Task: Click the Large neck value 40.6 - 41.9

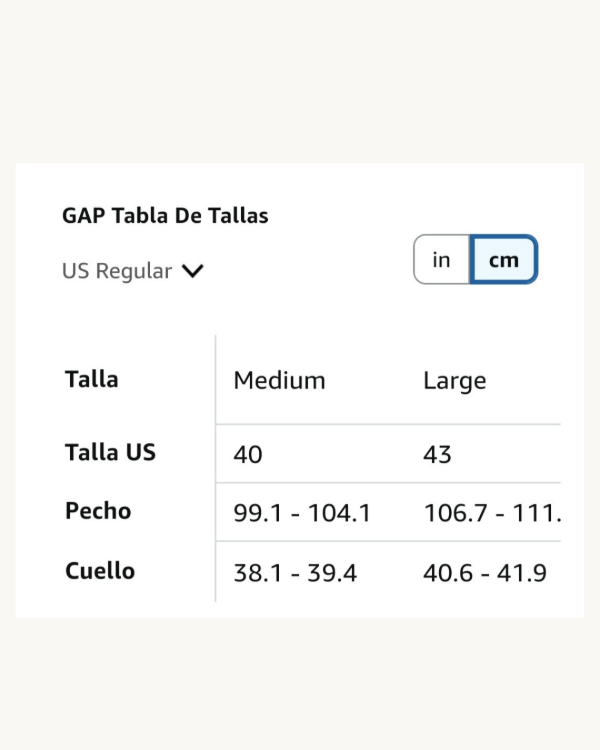Action: 485,573
